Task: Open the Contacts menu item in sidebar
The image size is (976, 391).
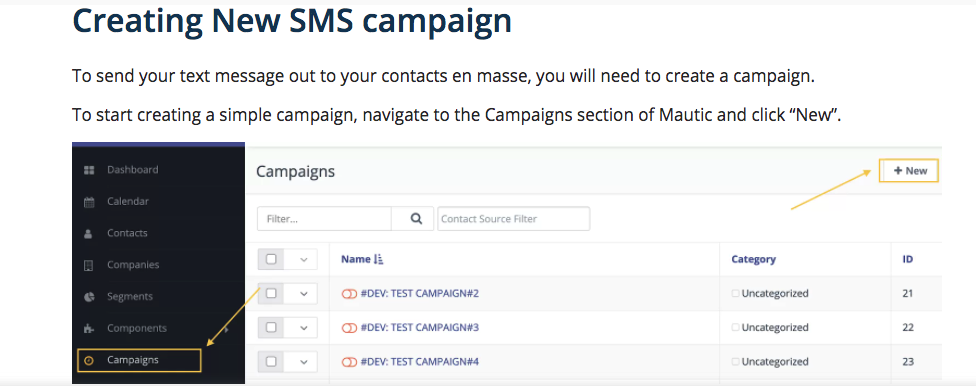Action: [127, 233]
